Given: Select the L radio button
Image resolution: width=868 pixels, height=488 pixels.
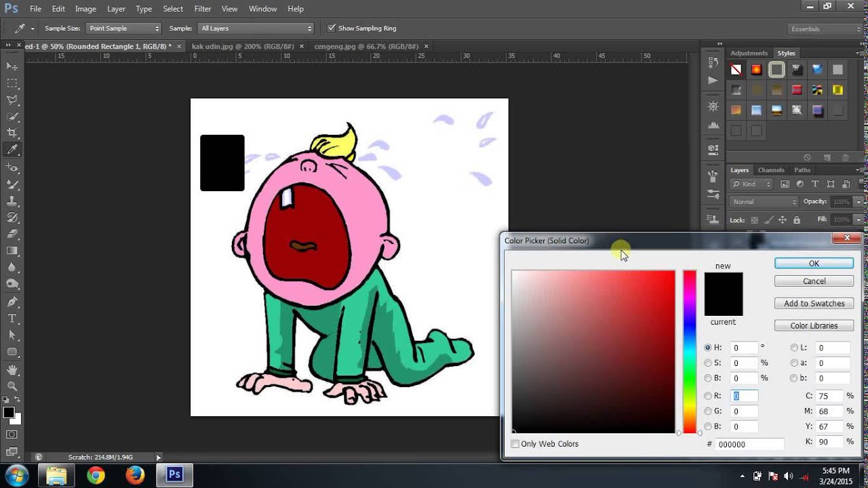Looking at the screenshot, I should pyautogui.click(x=794, y=348).
